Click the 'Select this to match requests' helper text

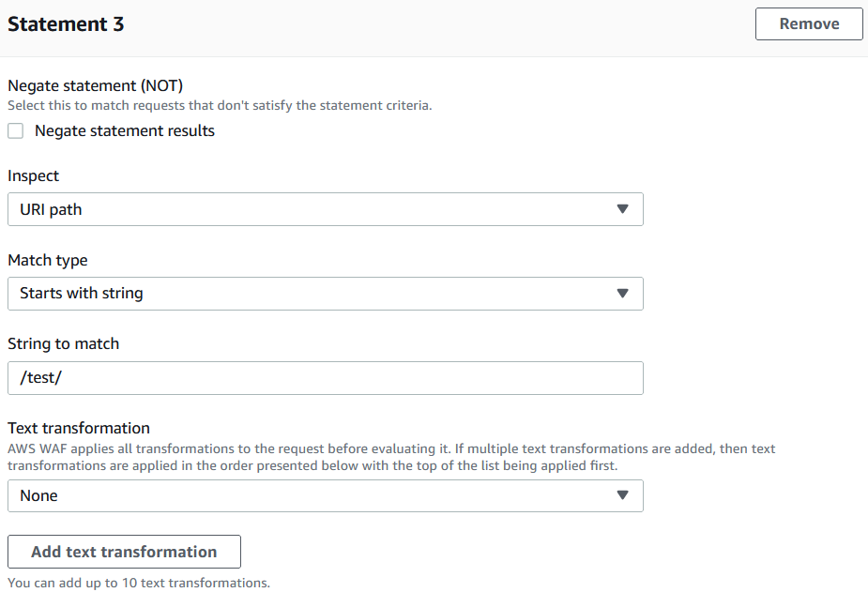pos(220,105)
